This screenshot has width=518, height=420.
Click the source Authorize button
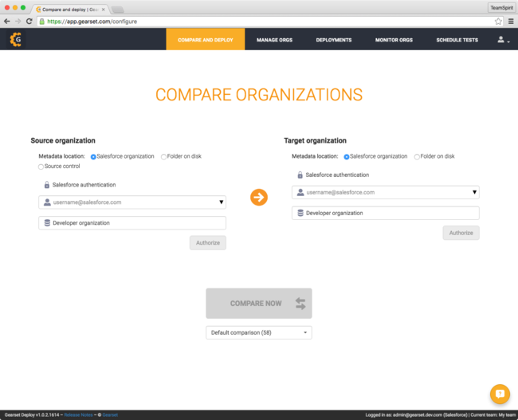[208, 243]
